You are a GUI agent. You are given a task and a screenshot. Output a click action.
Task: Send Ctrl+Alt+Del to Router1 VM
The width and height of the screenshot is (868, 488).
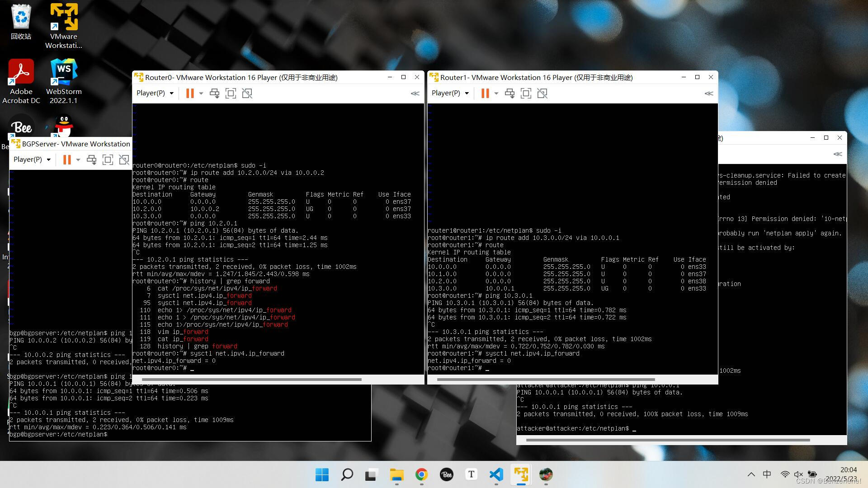tap(509, 93)
